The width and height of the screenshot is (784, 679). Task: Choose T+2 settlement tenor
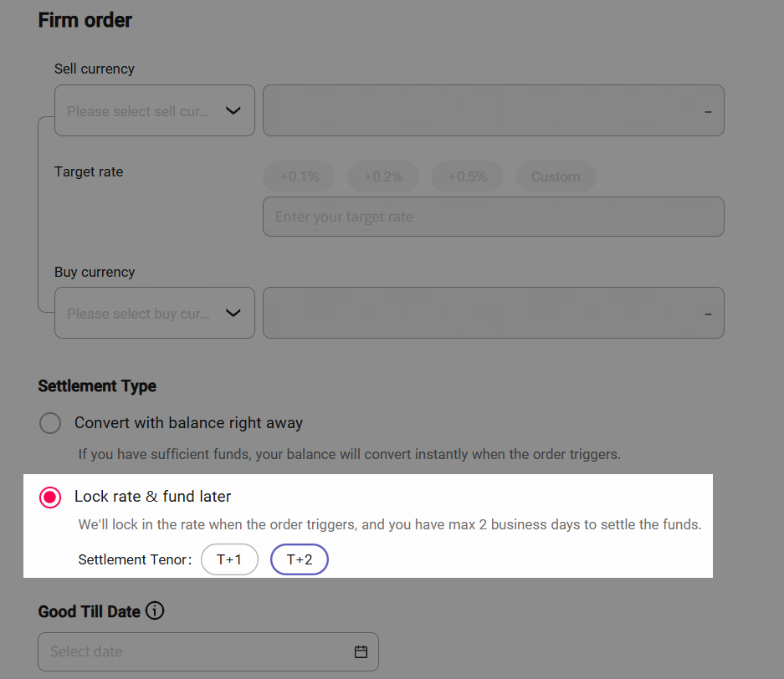click(x=300, y=559)
